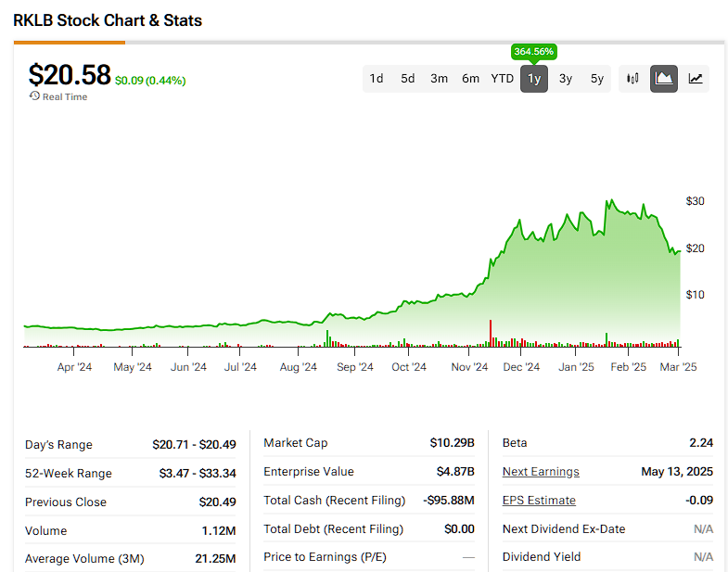Switch chart to 6m range

click(x=470, y=79)
